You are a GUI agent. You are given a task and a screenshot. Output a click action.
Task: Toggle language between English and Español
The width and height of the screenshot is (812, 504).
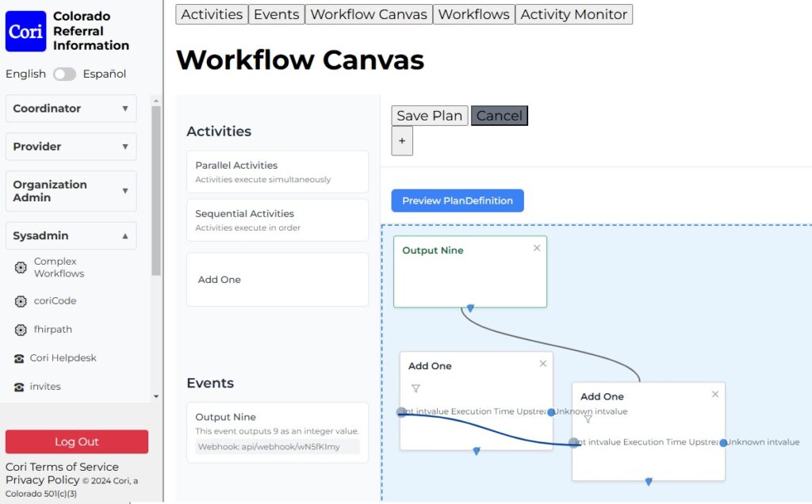tap(64, 74)
